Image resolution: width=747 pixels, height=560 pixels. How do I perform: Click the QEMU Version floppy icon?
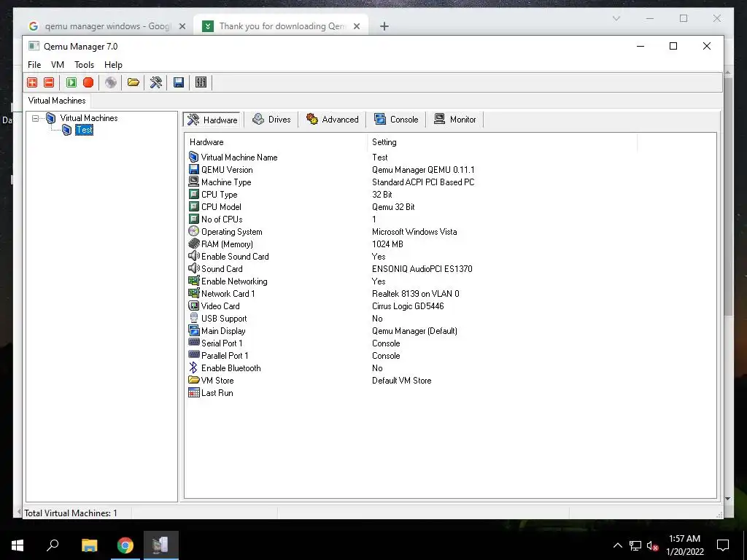(x=193, y=169)
